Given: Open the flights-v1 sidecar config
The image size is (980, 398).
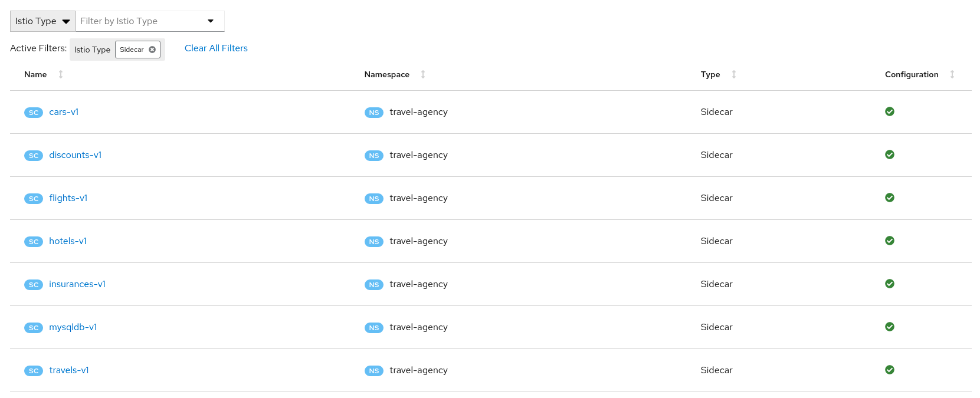Looking at the screenshot, I should coord(68,198).
